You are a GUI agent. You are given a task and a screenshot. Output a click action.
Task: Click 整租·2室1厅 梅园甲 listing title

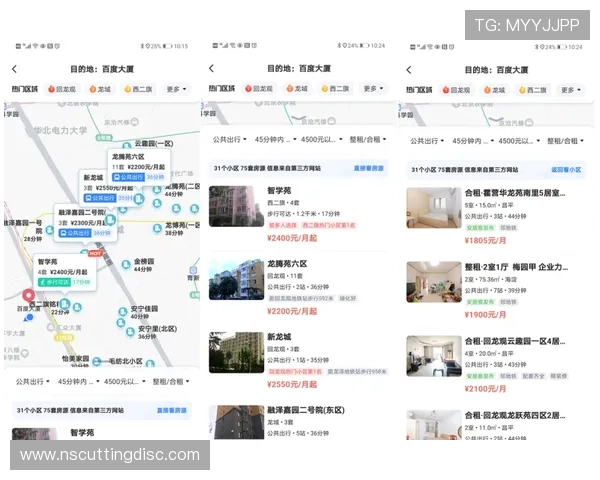pos(516,267)
